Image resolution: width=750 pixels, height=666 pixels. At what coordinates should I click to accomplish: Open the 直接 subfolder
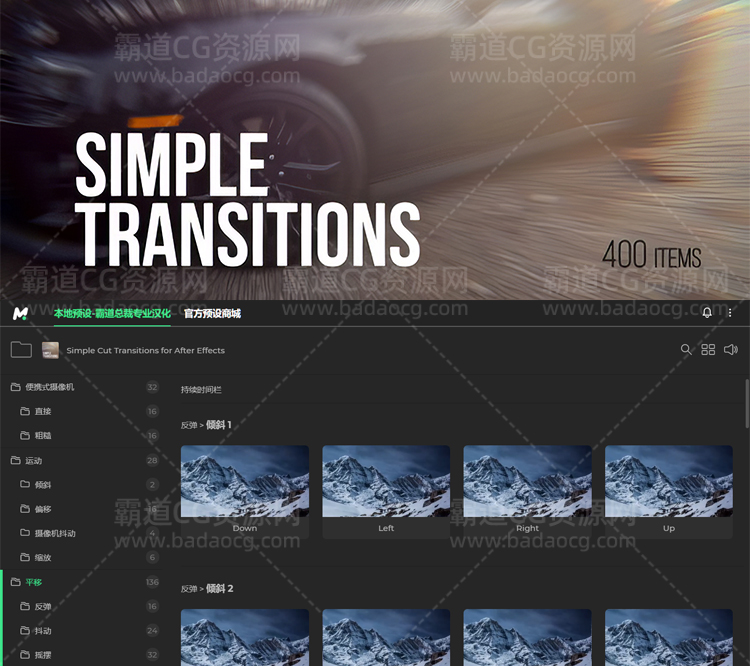click(x=43, y=411)
